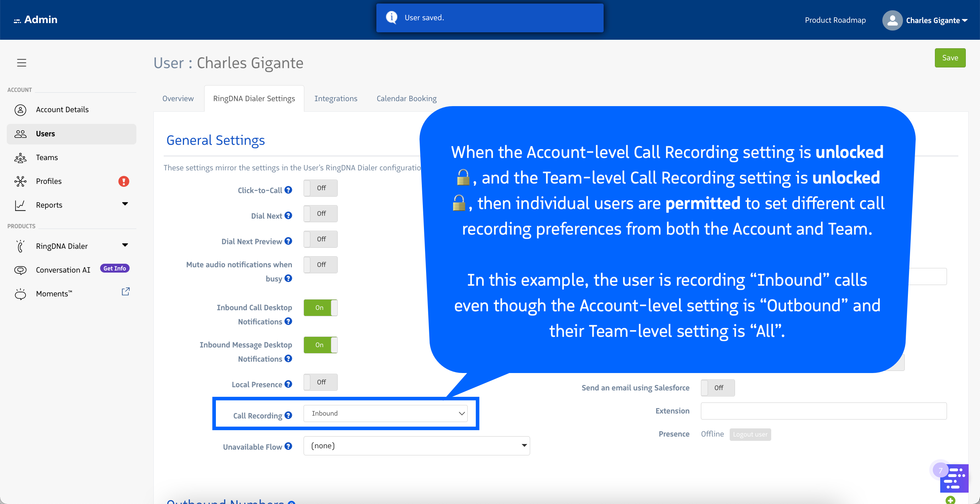
Task: Enable the Local Presence toggle
Action: [320, 382]
